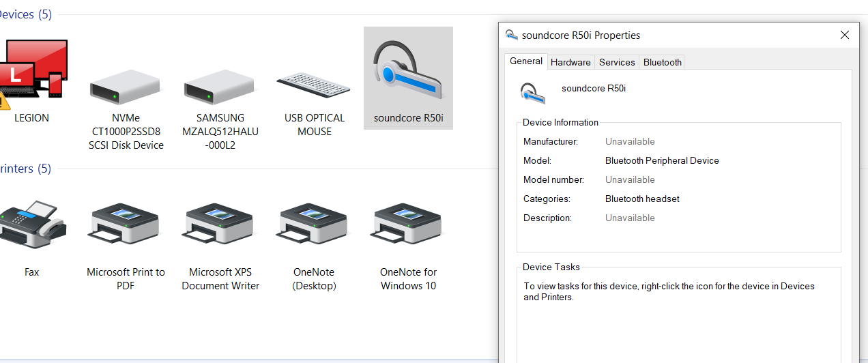Select the NVMe CT1000P2SSD8 disk device icon
The image size is (868, 363).
(x=126, y=87)
